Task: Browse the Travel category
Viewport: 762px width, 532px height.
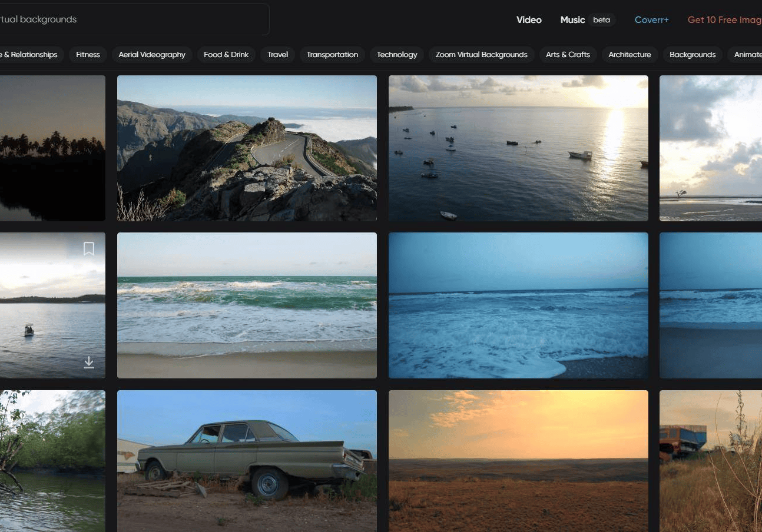Action: pyautogui.click(x=277, y=55)
